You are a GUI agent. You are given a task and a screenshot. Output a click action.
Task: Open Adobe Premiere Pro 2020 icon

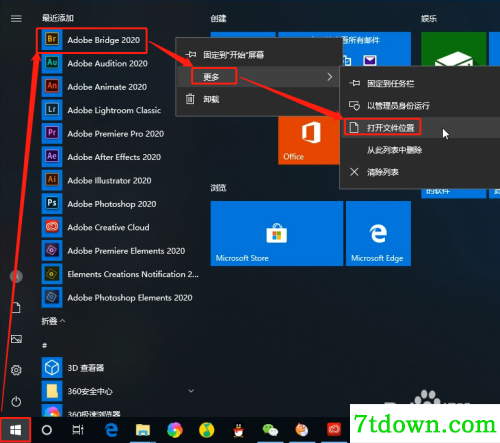pyautogui.click(x=52, y=133)
